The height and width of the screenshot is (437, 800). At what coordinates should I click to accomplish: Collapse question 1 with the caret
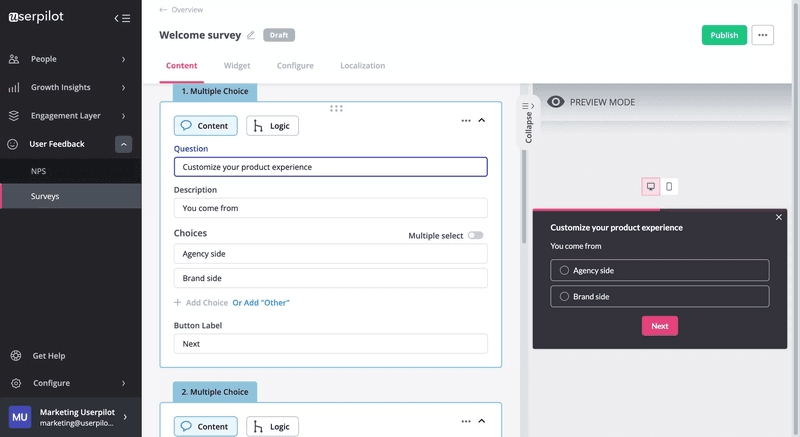click(482, 120)
